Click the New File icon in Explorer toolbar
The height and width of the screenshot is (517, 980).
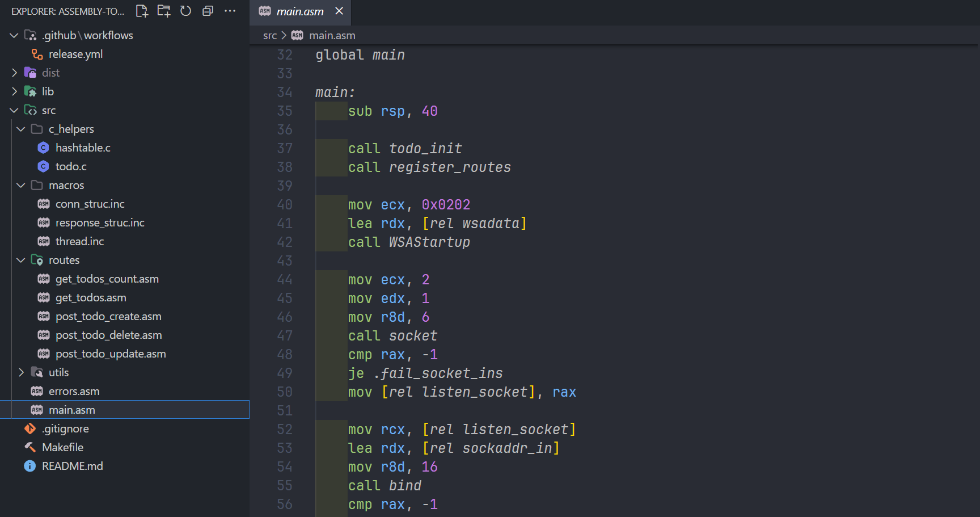142,11
